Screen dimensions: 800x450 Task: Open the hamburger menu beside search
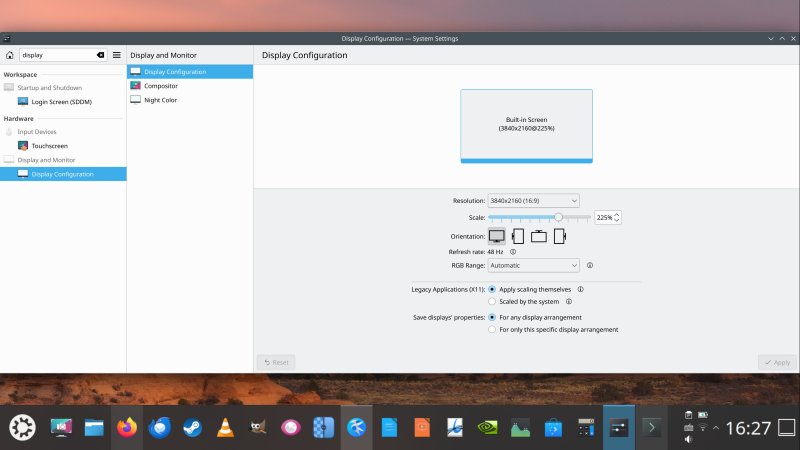coord(117,55)
